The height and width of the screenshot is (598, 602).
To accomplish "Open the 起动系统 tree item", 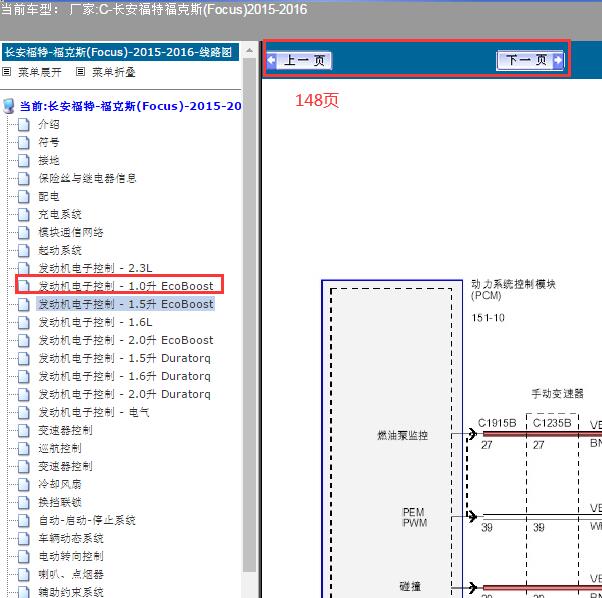I will click(60, 250).
